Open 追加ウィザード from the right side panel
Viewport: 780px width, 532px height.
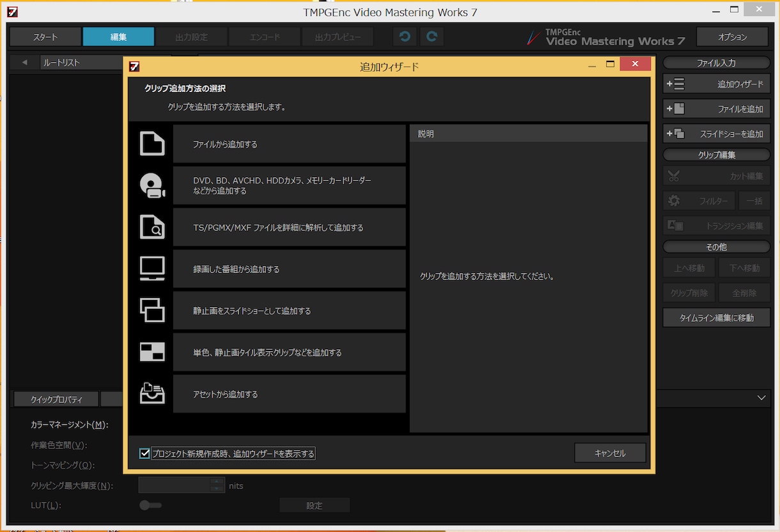tap(716, 84)
